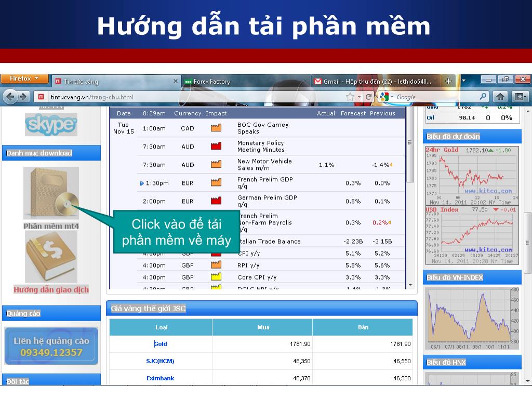Click the Italian Trade Balance event
Image resolution: width=532 pixels, height=399 pixels.
(269, 241)
